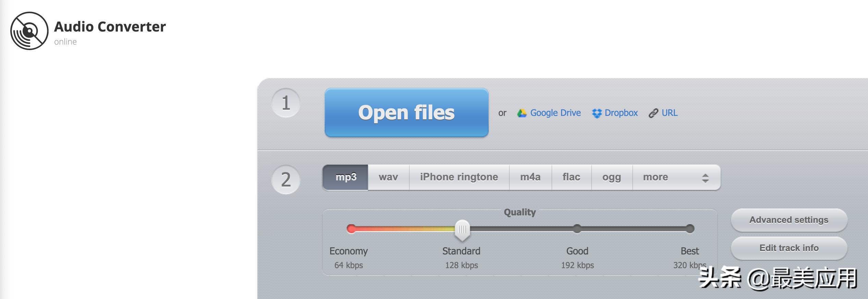Click the Audio Converter disc logo
Screen dimensions: 868x299
(29, 31)
